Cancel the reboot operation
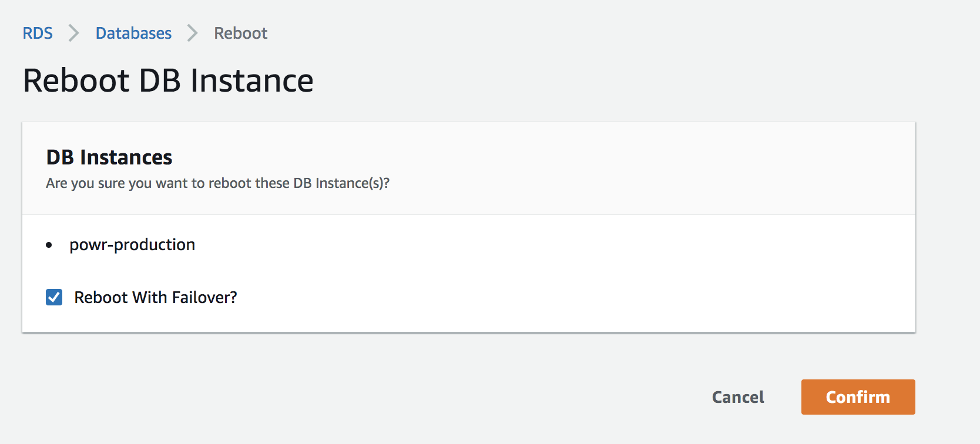 [x=738, y=398]
